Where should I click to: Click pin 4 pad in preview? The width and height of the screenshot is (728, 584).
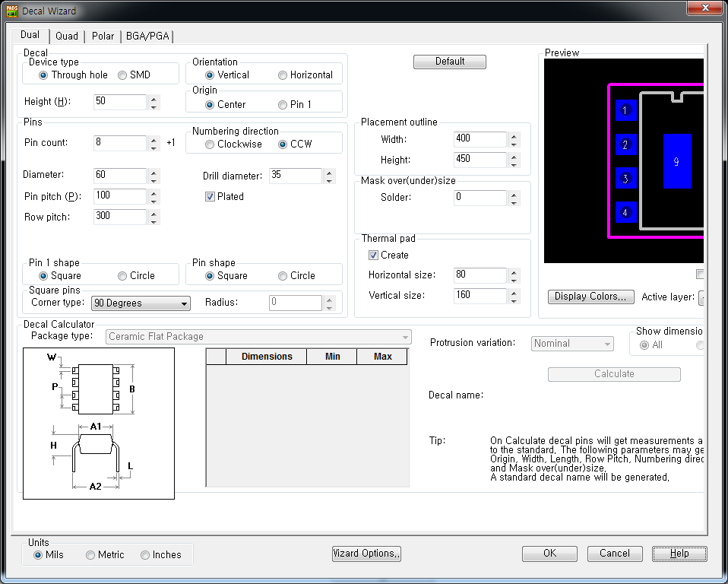tap(625, 213)
